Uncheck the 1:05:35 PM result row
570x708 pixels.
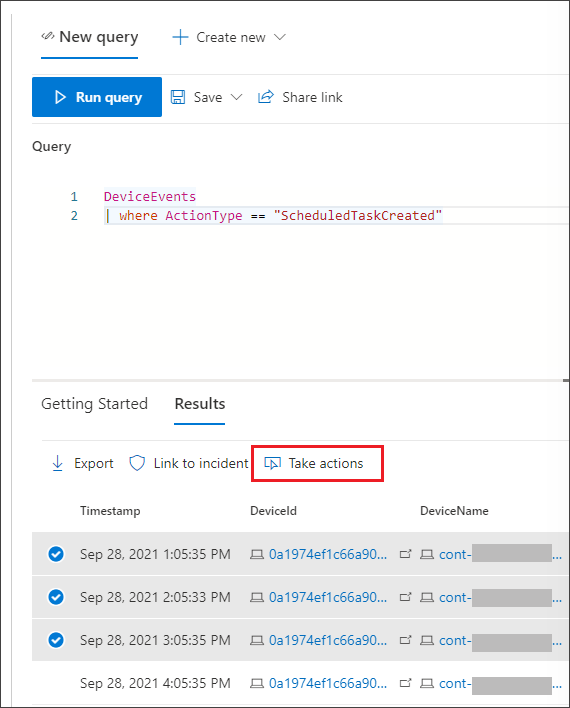click(x=56, y=554)
